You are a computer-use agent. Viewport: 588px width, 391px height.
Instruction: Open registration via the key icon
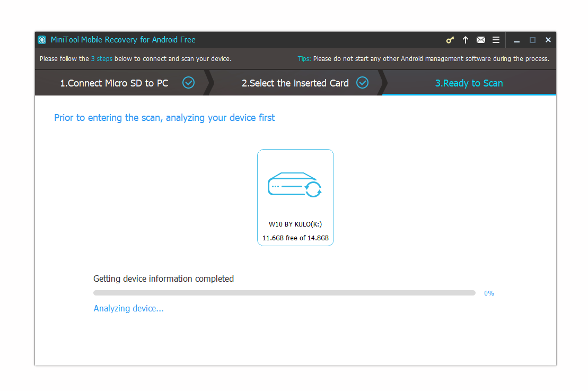450,40
